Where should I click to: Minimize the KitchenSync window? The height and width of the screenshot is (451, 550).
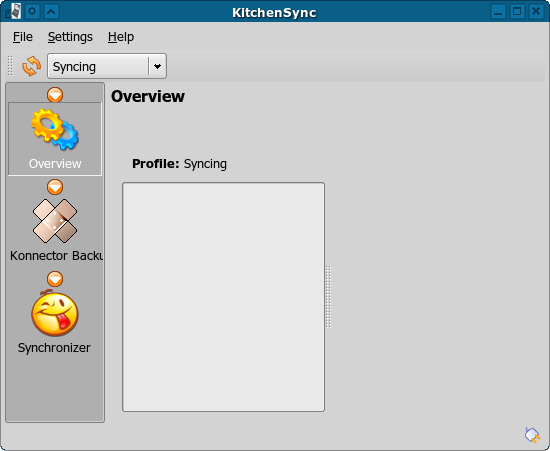(x=498, y=12)
